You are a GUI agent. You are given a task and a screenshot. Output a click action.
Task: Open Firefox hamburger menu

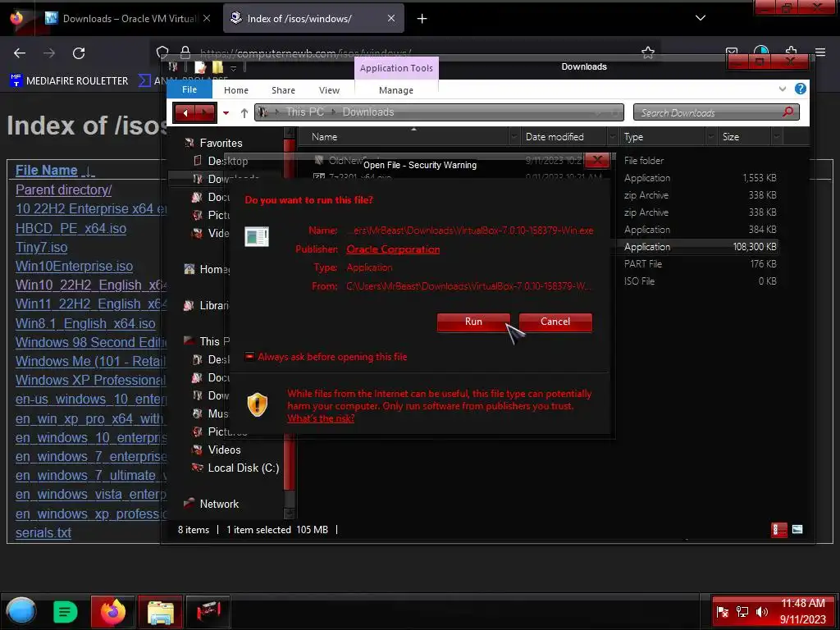(x=820, y=52)
